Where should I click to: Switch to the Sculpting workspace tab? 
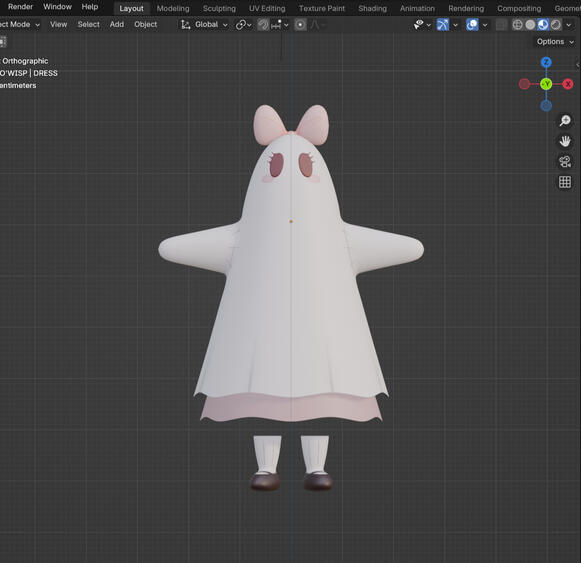coord(219,8)
